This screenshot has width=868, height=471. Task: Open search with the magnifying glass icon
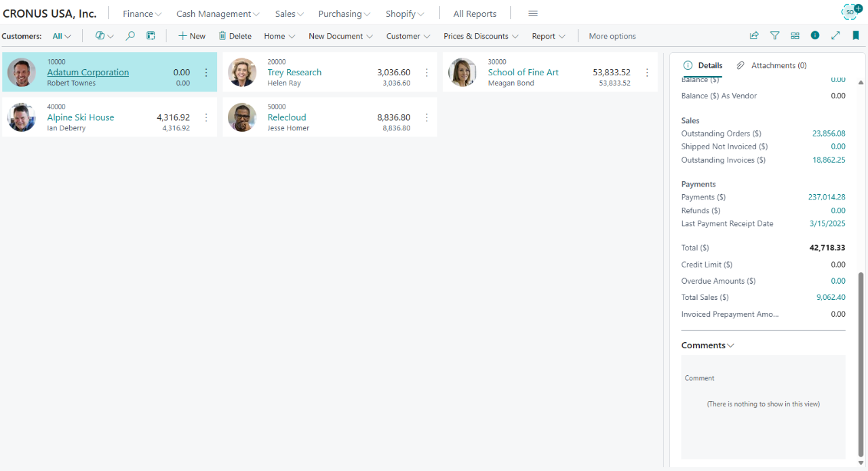coord(130,35)
